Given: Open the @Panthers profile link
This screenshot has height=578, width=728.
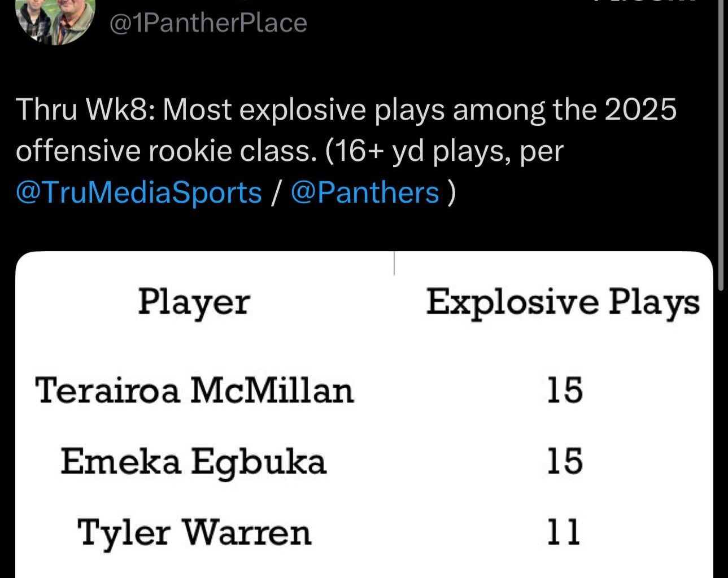Looking at the screenshot, I should click(x=364, y=191).
